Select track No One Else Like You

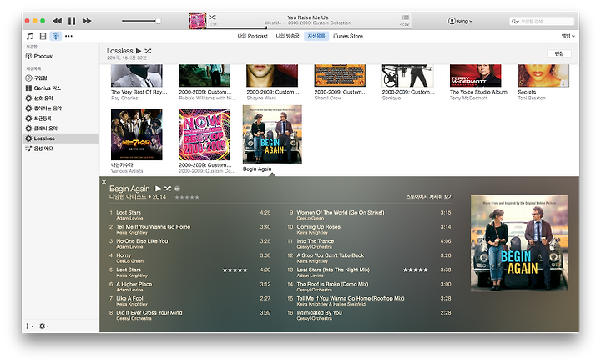(190, 244)
